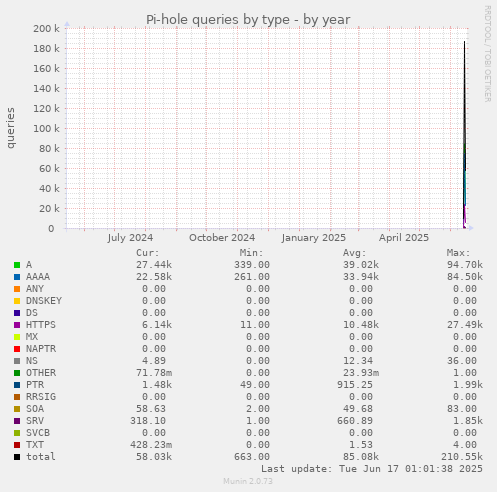Screen dimensions: 497x492
Task: Click the 'DNSKEY' legend label
Action: (44, 301)
